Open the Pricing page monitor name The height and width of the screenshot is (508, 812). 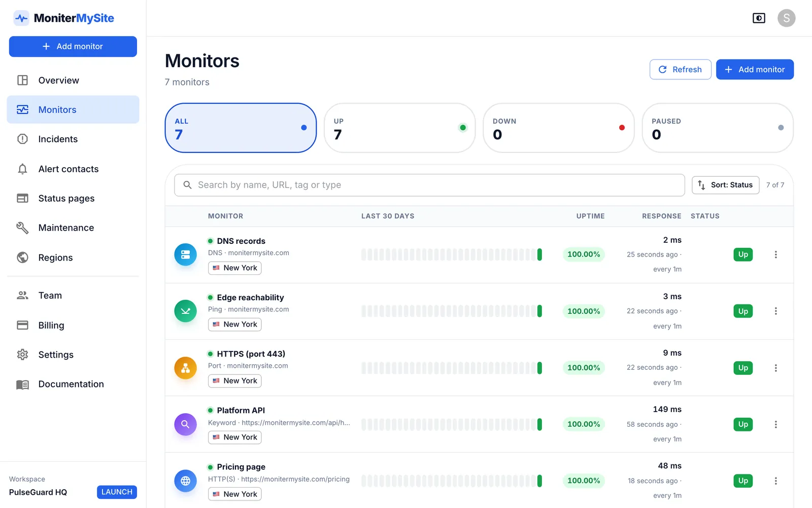click(x=241, y=467)
